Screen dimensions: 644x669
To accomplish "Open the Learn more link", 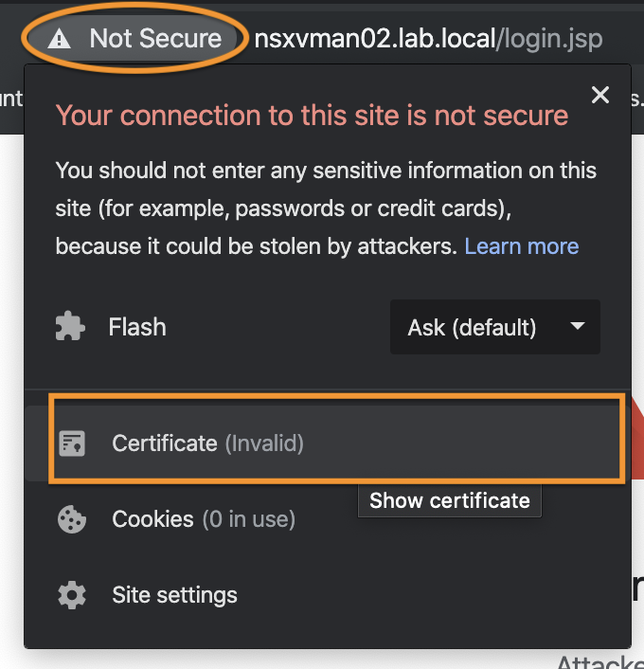I will [x=521, y=246].
